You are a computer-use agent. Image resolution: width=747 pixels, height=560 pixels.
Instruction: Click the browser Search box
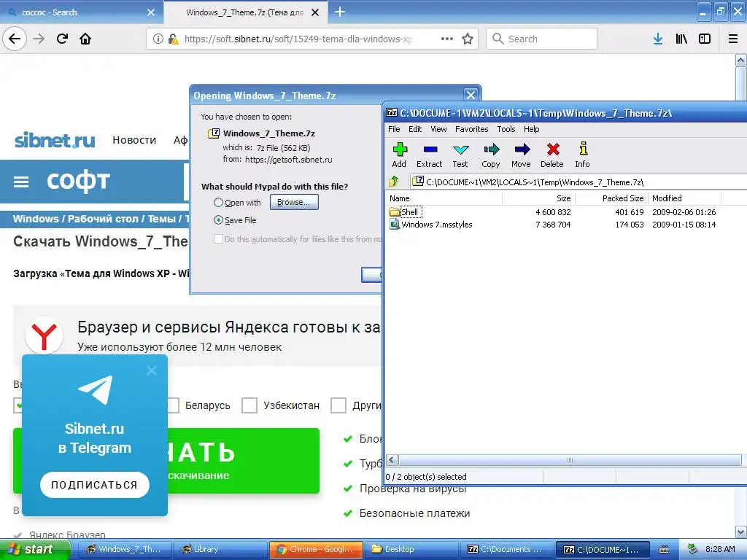(542, 39)
